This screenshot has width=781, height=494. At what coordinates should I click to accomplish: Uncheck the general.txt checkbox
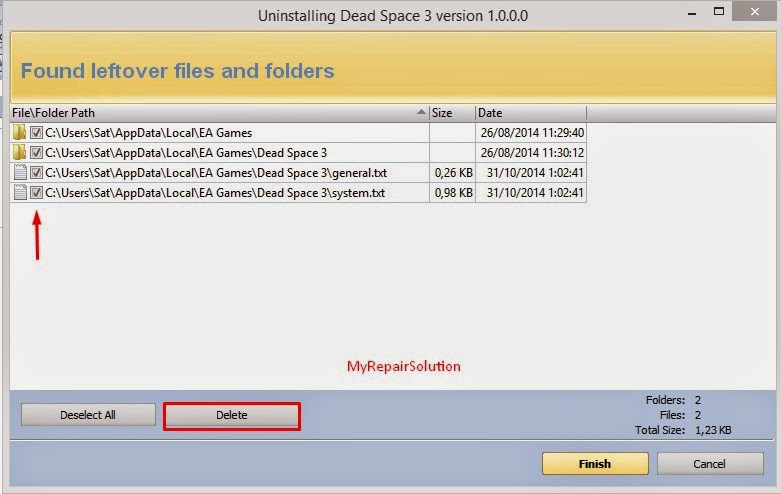pyautogui.click(x=36, y=173)
